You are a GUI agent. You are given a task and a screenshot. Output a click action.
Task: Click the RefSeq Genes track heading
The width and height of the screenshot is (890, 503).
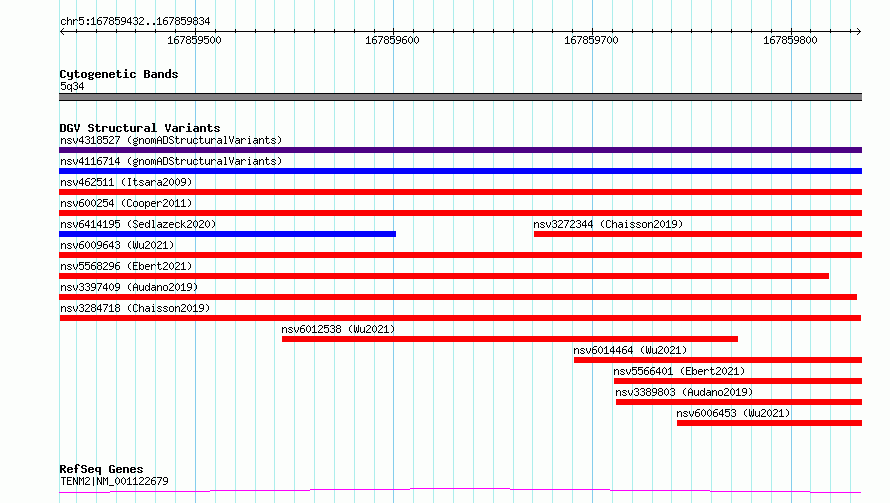tap(101, 469)
